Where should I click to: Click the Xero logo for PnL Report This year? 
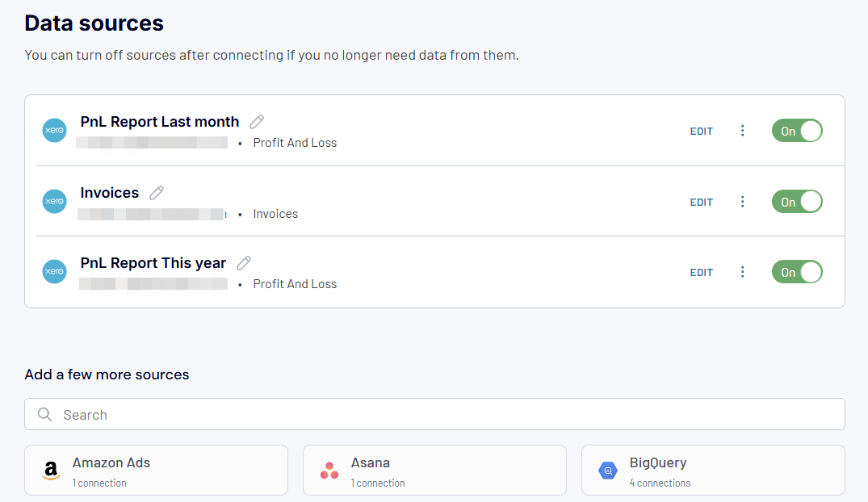point(54,272)
